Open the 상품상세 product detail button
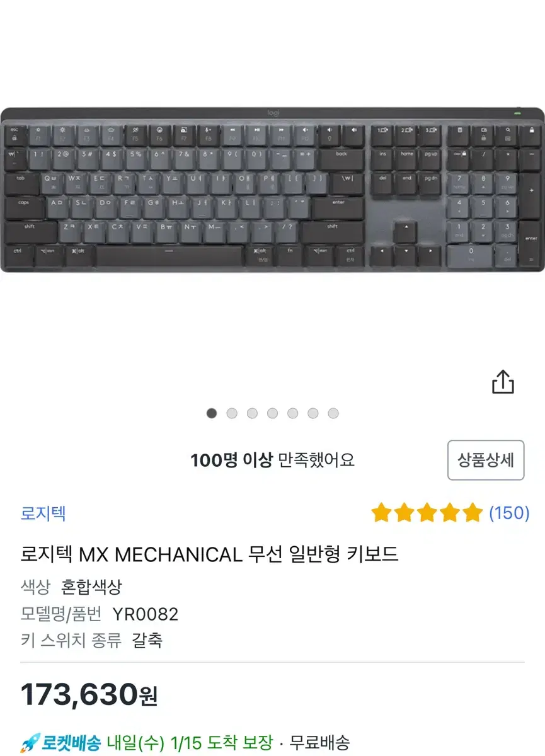 [x=486, y=460]
